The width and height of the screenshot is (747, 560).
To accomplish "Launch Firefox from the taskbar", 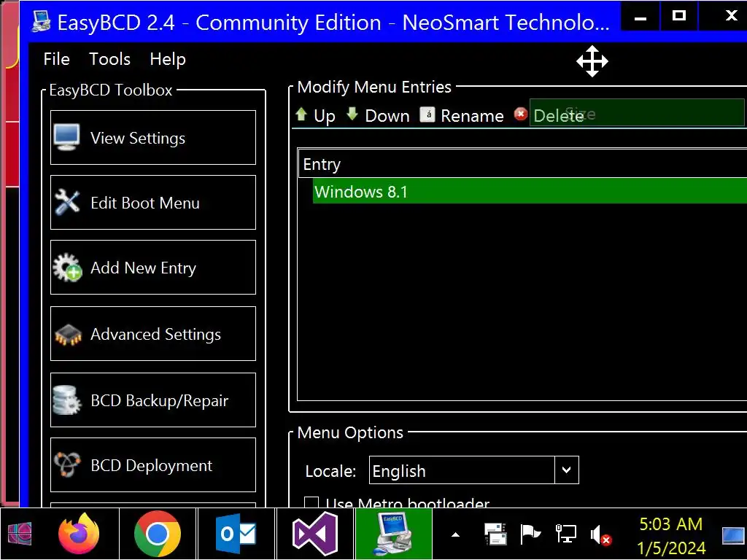I will (x=79, y=534).
